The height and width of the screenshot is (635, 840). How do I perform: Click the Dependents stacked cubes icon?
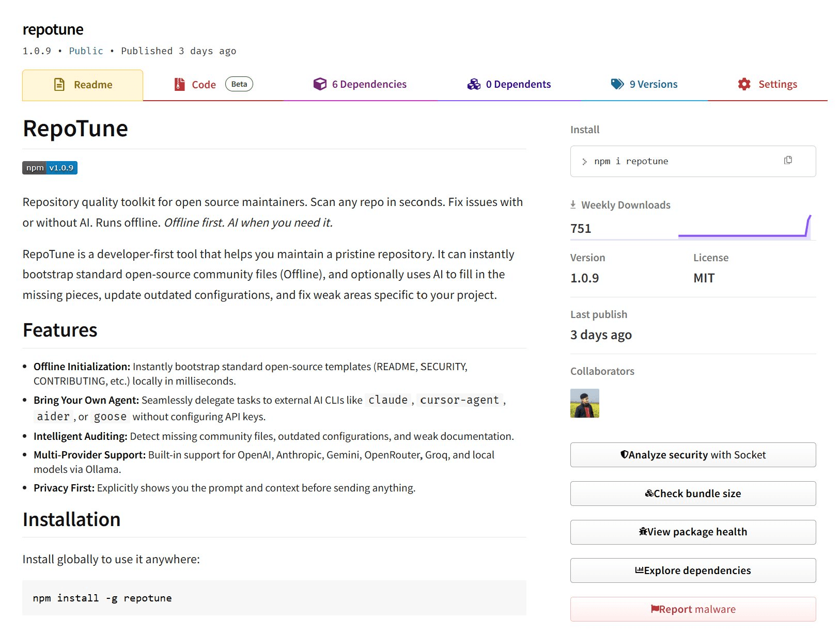[x=474, y=84]
